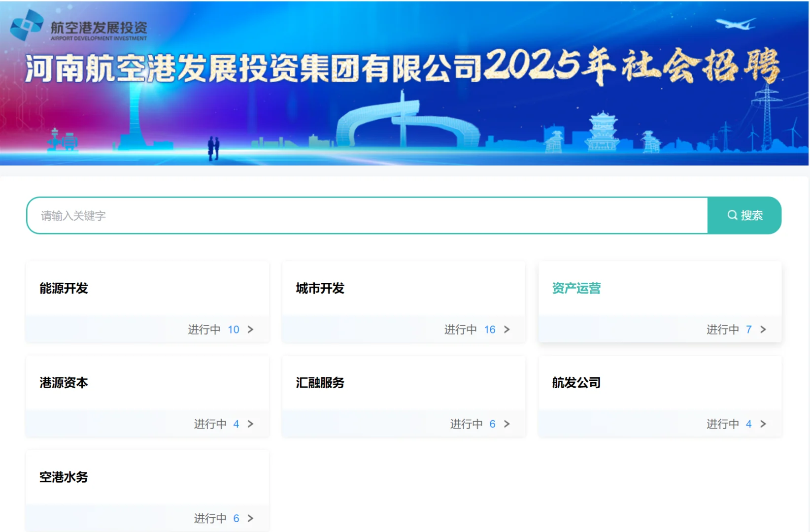Image resolution: width=810 pixels, height=532 pixels.
Task: Expand 资产运营 via its chevron arrow
Action: point(763,330)
